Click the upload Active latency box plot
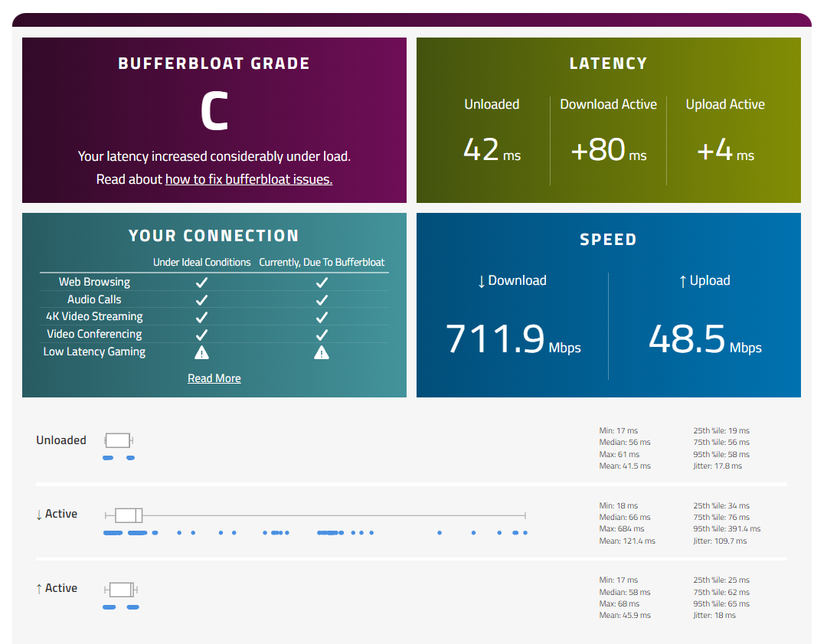The image size is (827, 644). pos(121,590)
